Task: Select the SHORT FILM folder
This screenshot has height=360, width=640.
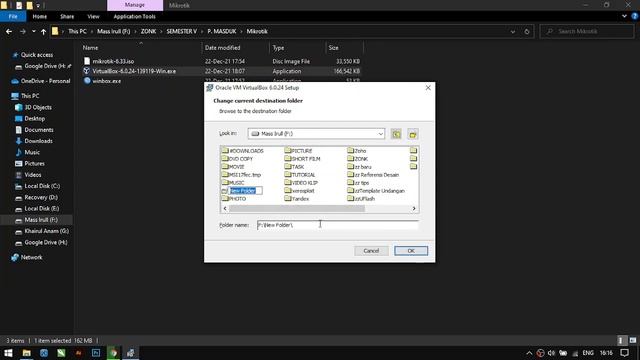Action: pyautogui.click(x=302, y=159)
